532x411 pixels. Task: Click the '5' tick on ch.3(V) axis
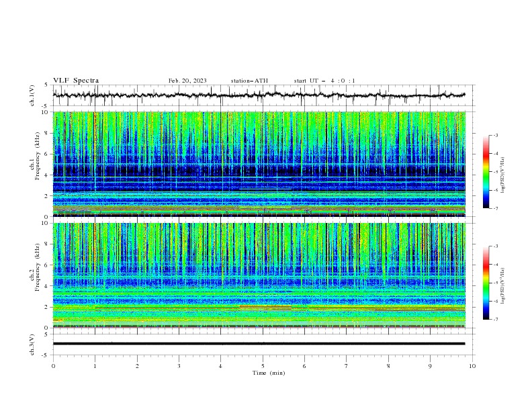(x=46, y=334)
